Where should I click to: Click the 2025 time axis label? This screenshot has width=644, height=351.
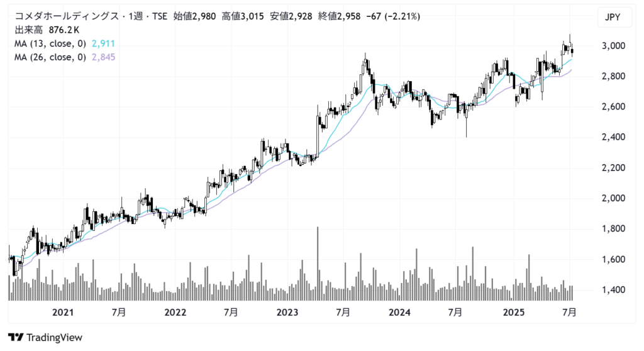tap(514, 313)
